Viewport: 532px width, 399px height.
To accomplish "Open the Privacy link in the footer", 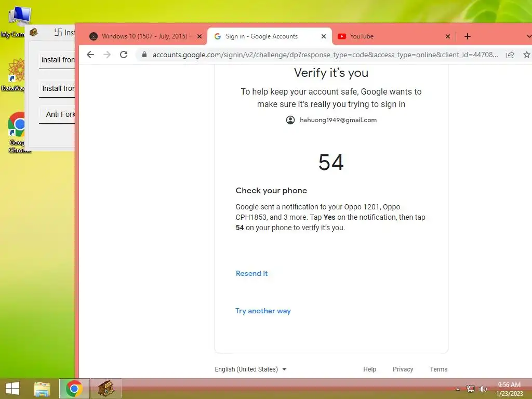I will tap(403, 369).
